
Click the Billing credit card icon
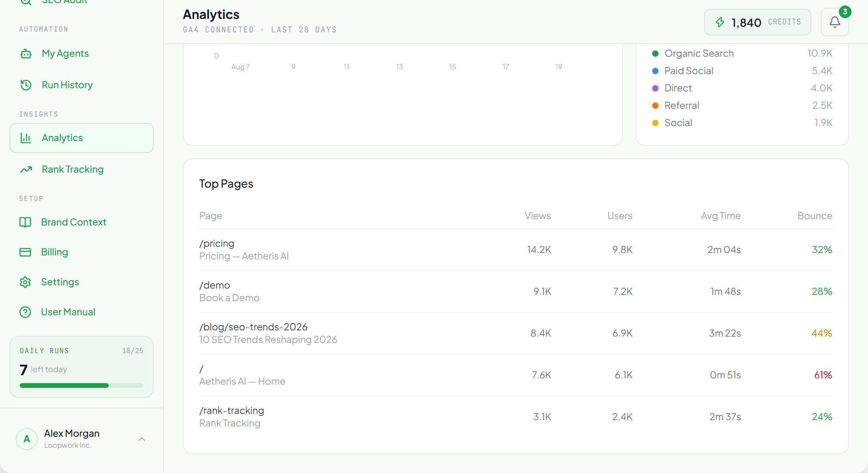point(25,252)
